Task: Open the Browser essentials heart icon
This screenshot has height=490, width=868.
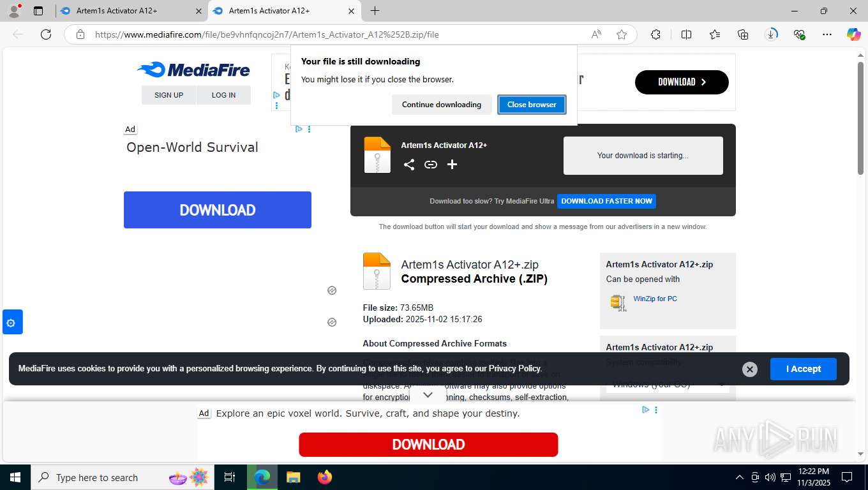Action: coord(799,34)
